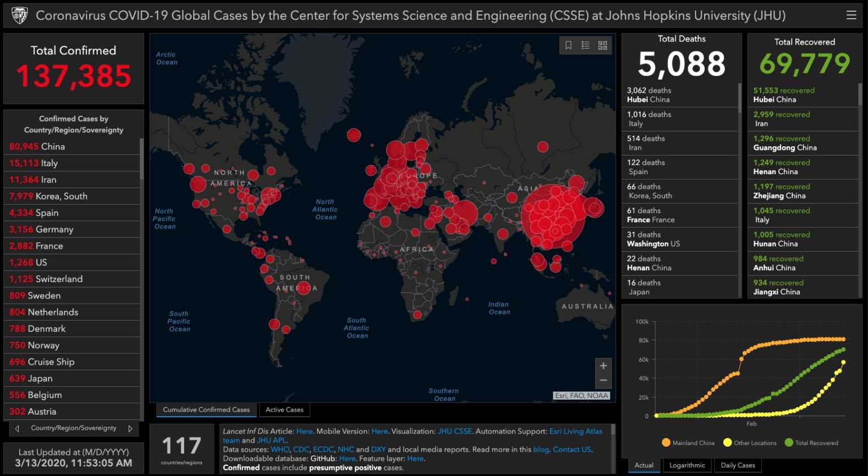
Task: Open the NHC data source link
Action: pos(346,449)
